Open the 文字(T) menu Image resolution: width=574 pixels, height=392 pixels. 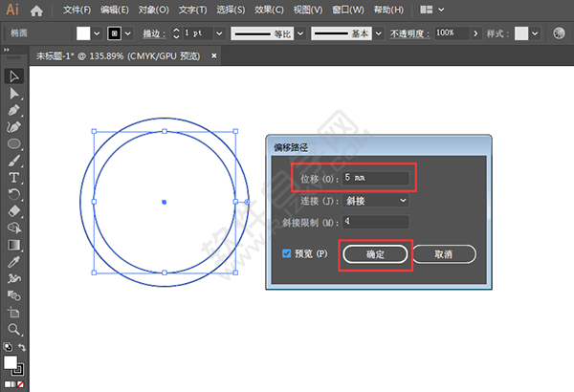point(192,10)
